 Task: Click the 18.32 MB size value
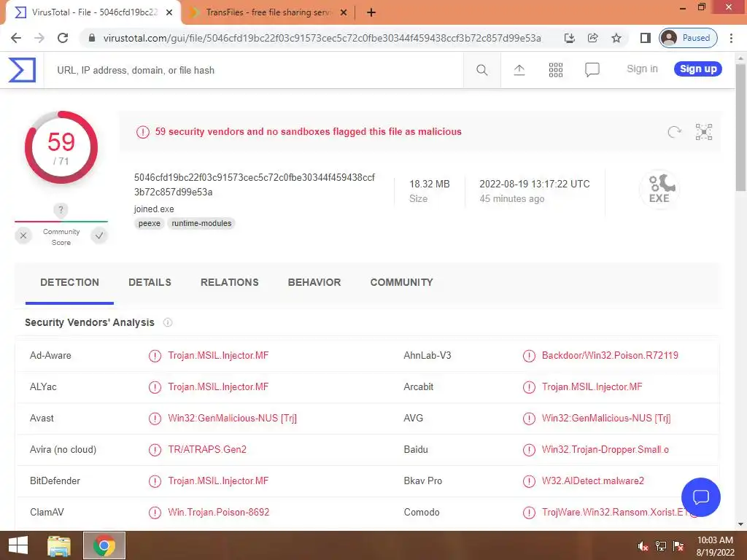point(429,184)
